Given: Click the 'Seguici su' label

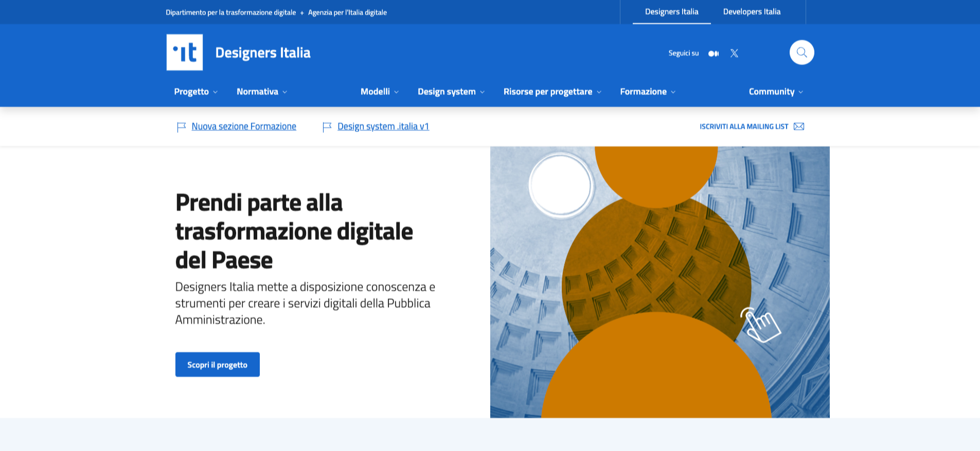Looking at the screenshot, I should 684,53.
